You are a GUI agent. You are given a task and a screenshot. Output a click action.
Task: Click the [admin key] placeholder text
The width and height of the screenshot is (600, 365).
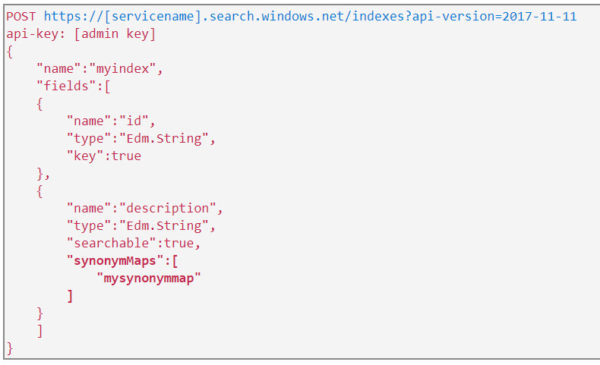pos(115,34)
